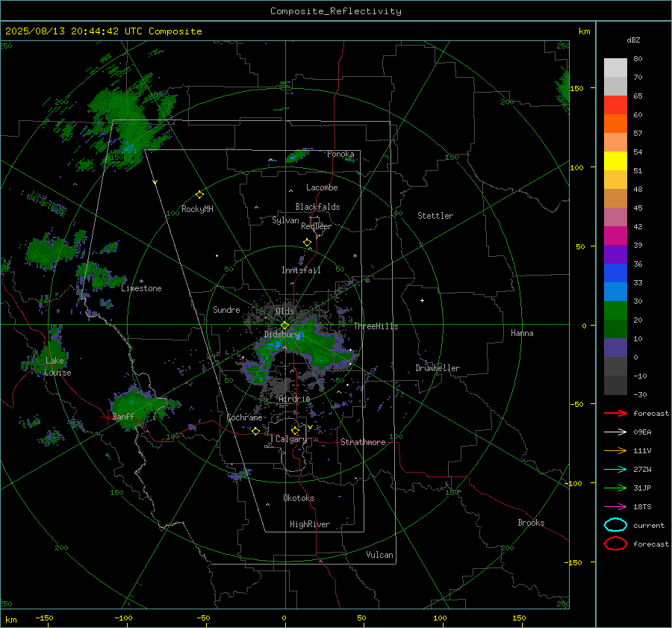
Task: Click yellow diamond marker right of Cochrane
Action: point(256,432)
